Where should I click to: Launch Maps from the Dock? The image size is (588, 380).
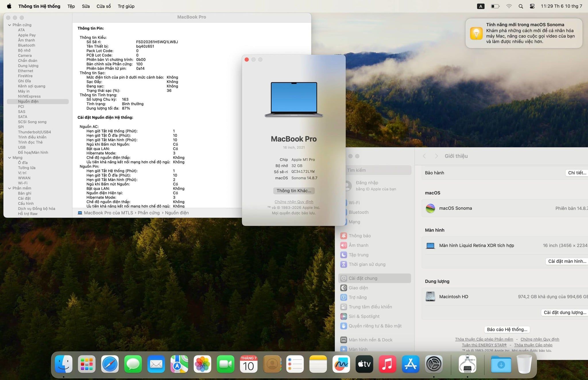point(179,364)
